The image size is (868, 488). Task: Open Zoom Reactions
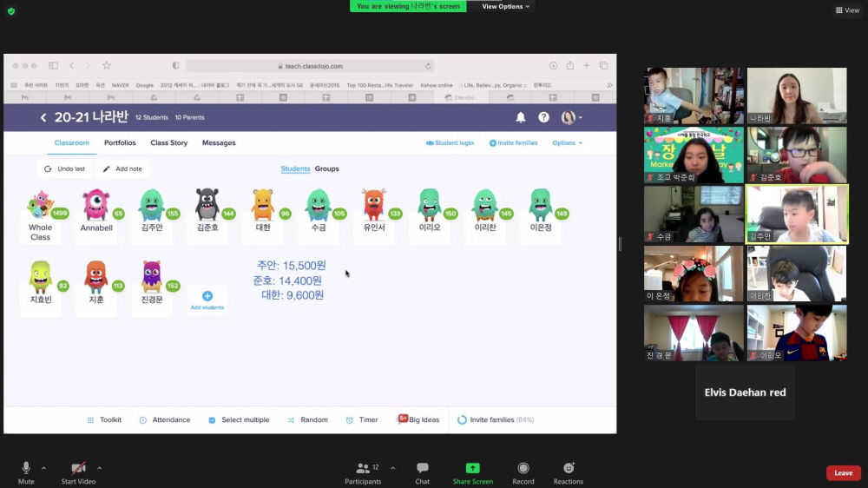tap(569, 473)
